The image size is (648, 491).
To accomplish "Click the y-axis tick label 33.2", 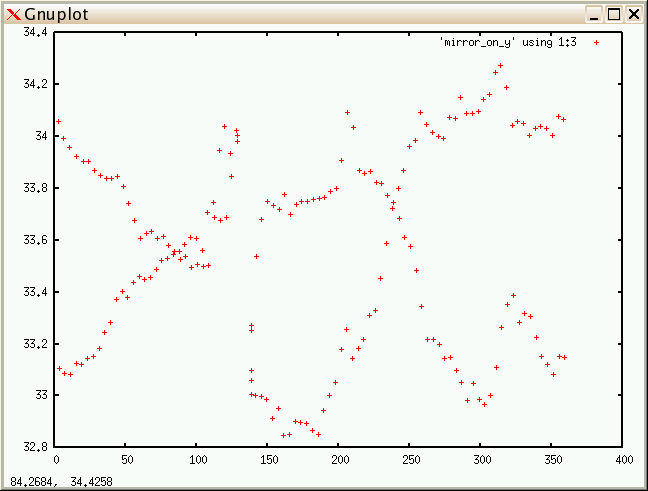I will pyautogui.click(x=36, y=344).
